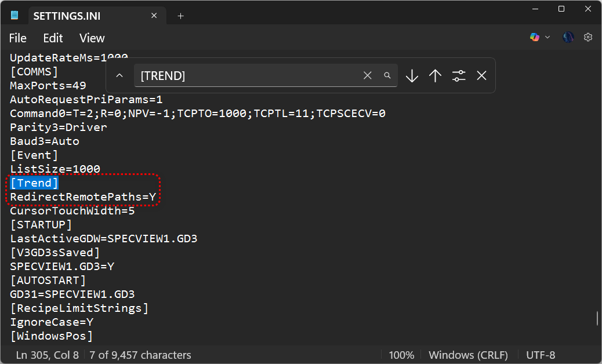
Task: Open the View menu
Action: coord(92,38)
